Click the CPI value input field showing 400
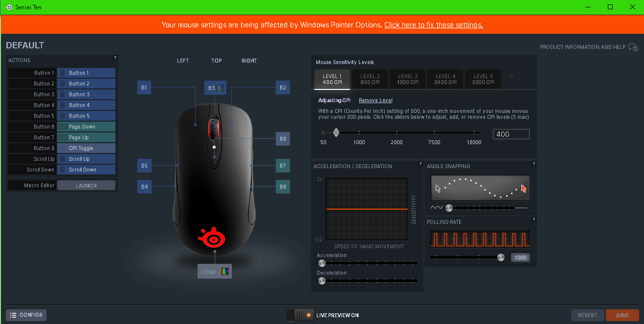 pyautogui.click(x=511, y=134)
